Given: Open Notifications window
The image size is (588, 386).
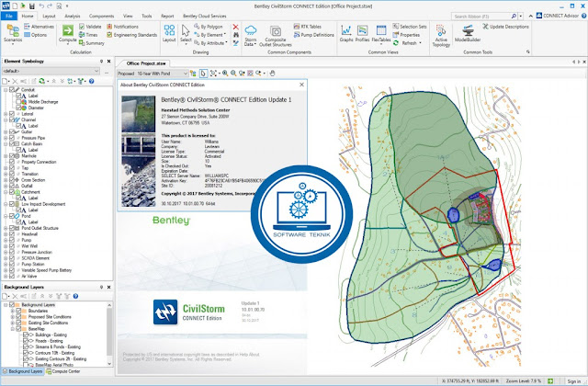Looking at the screenshot, I should (x=122, y=27).
